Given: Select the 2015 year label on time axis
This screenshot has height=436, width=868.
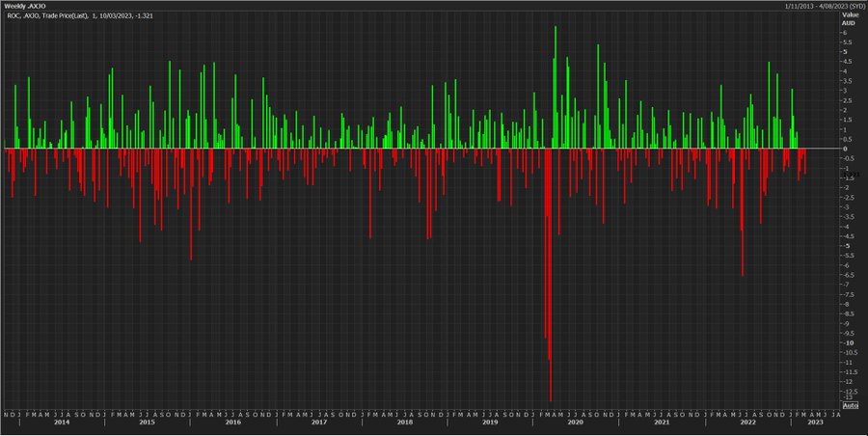Looking at the screenshot, I should tap(147, 422).
